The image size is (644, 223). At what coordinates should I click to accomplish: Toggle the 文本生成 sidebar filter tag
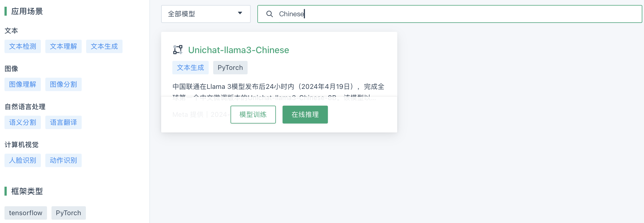[104, 46]
